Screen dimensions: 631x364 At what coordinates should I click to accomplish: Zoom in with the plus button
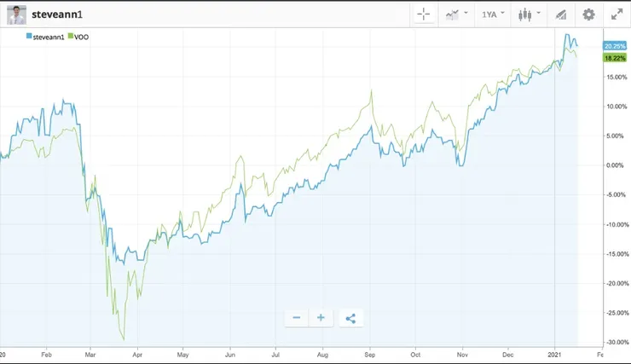(x=321, y=318)
